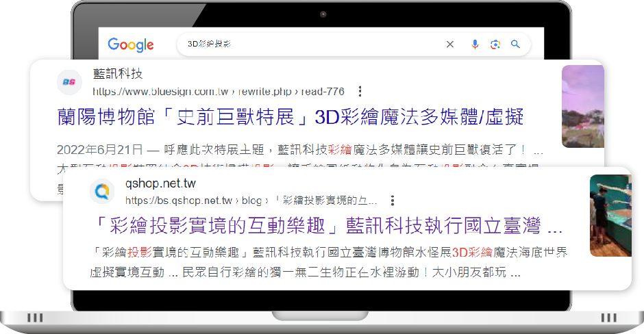Viewport: 644px width, 334px height.
Task: Click the qshop.net.tw site name
Action: click(x=160, y=183)
